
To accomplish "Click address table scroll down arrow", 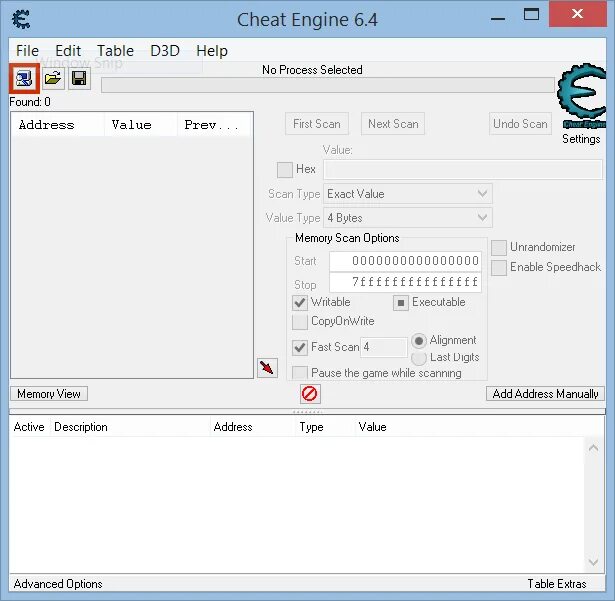I will coord(593,562).
